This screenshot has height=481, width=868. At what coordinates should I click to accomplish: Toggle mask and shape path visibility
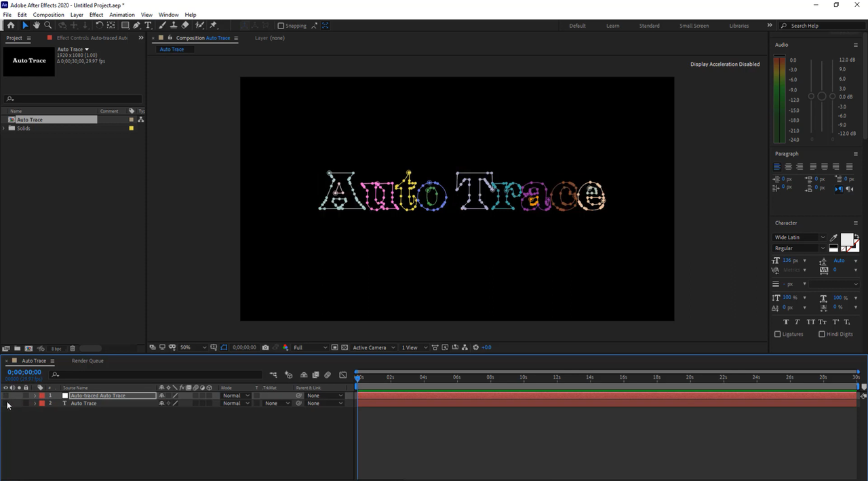click(x=224, y=347)
